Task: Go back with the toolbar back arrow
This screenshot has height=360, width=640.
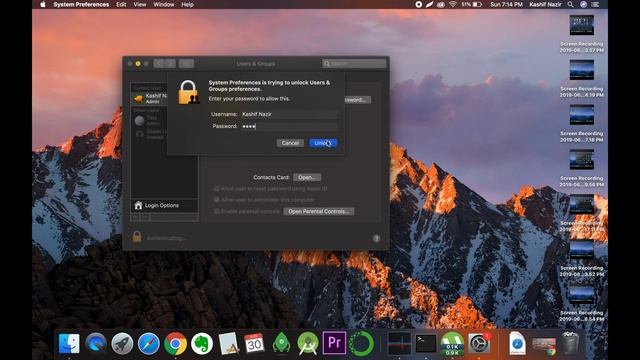Action: [159, 64]
